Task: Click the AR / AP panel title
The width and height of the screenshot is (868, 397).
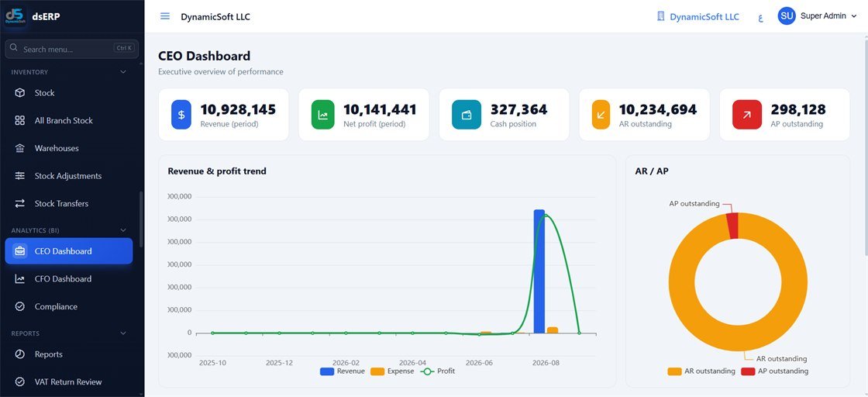Action: point(652,171)
